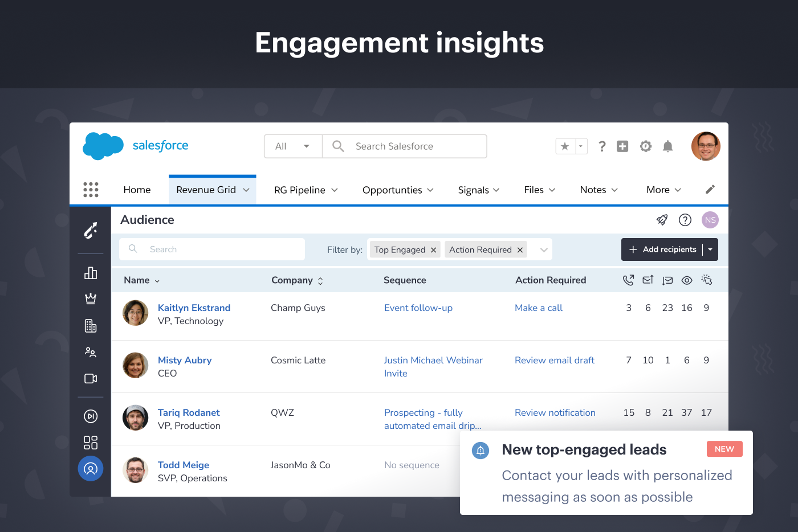Remove the Top Engaged filter chip

[x=434, y=249]
